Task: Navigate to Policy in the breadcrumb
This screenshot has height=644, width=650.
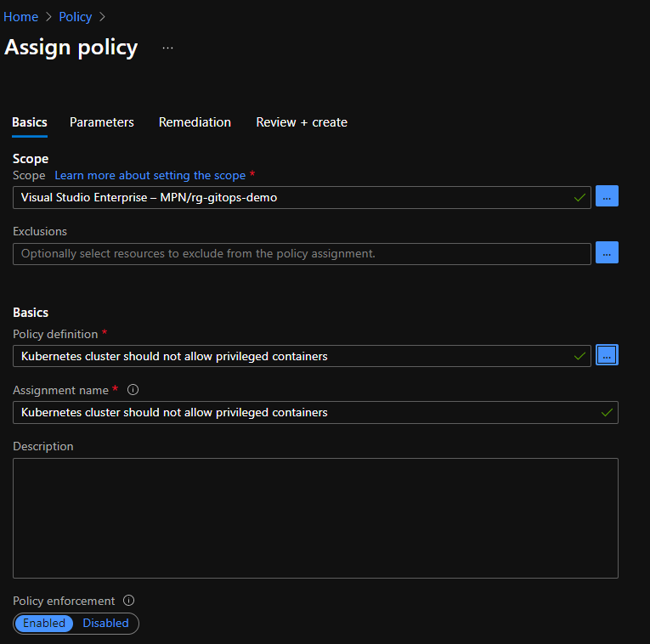Action: point(75,17)
